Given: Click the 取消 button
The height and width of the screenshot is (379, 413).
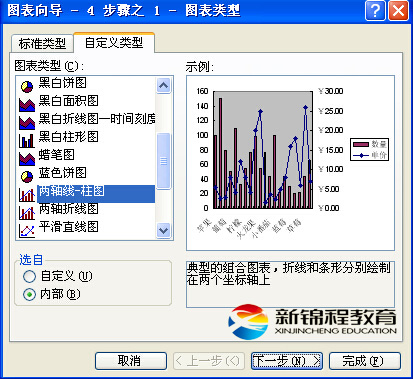Looking at the screenshot, I should 131,361.
